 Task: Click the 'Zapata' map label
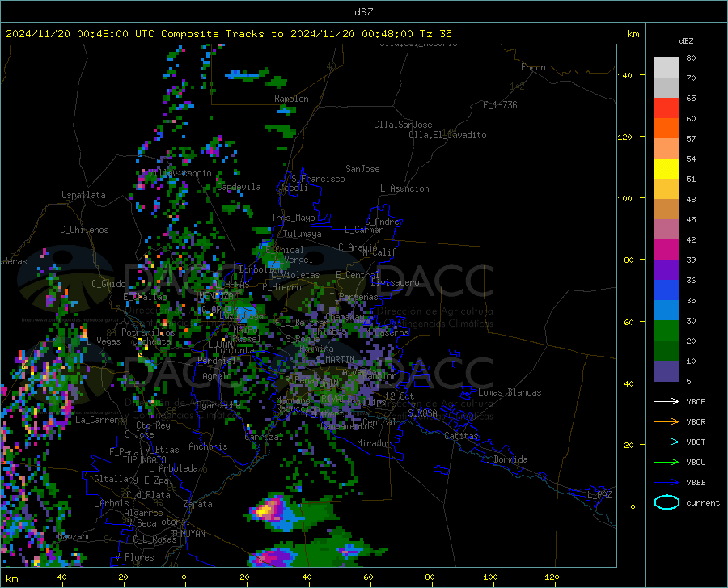(198, 504)
